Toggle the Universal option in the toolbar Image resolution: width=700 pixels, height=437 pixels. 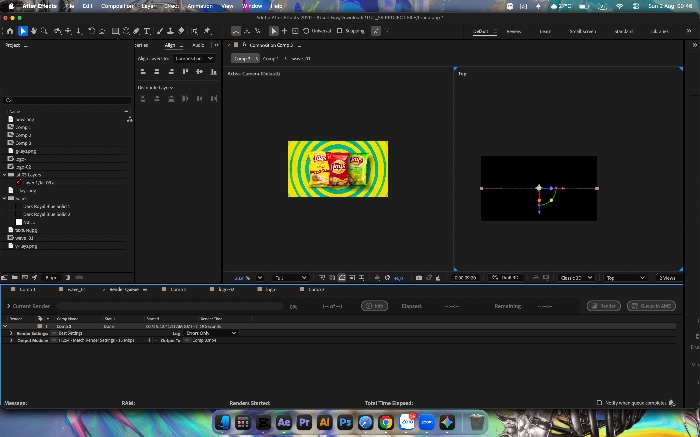coord(317,31)
